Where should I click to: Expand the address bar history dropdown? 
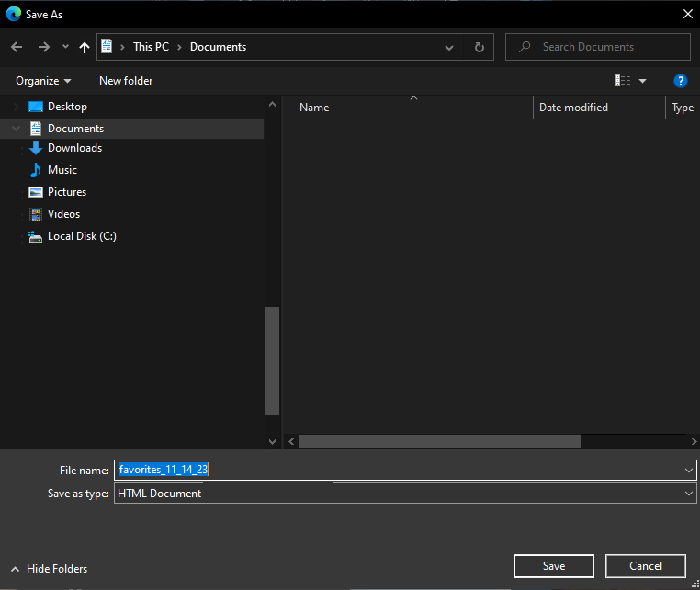click(x=449, y=48)
